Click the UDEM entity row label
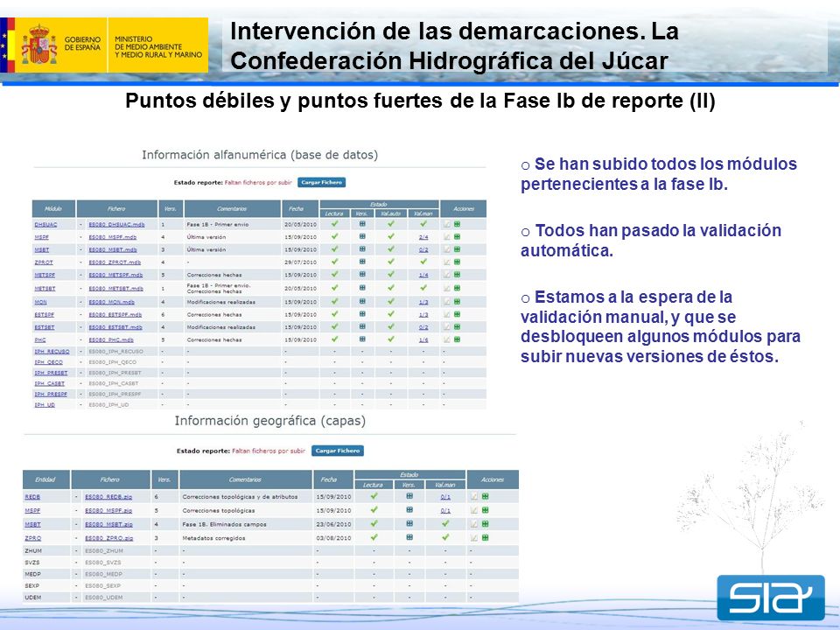The image size is (840, 630). [32, 598]
